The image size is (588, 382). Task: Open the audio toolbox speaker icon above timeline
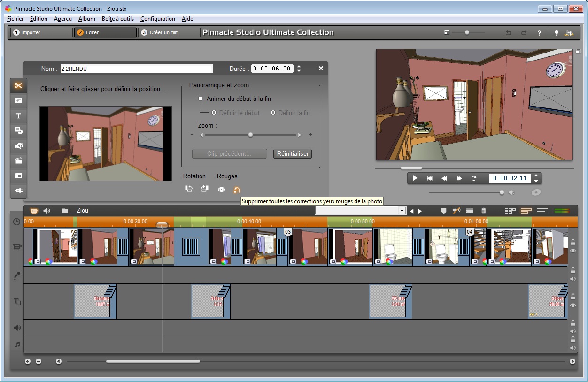click(47, 211)
